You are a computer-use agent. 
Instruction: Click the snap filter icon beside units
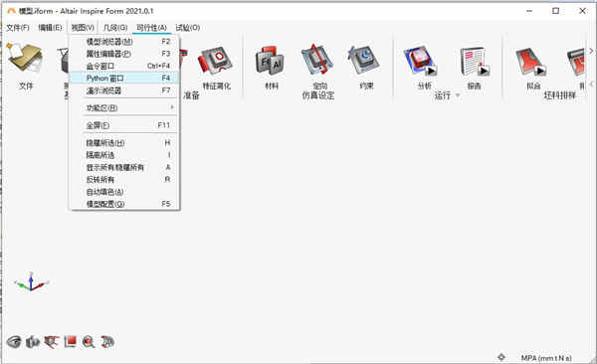pos(501,357)
